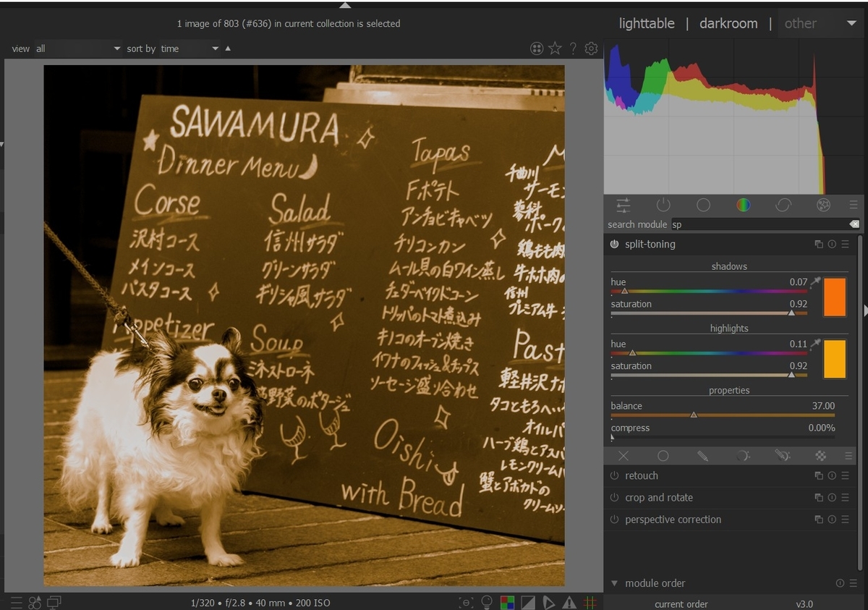The width and height of the screenshot is (868, 610).
Task: Select raster mask checkerboard icon
Action: pos(821,456)
